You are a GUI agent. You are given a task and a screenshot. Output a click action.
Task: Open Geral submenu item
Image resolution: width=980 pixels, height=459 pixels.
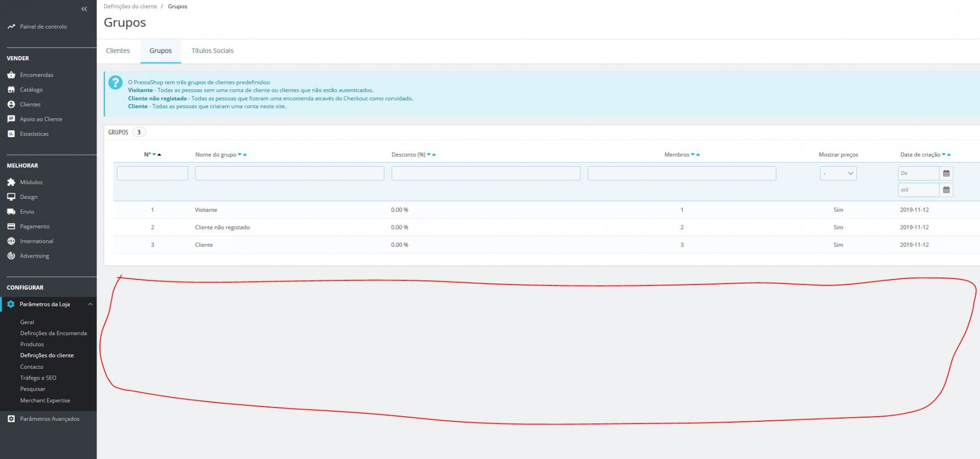(27, 322)
